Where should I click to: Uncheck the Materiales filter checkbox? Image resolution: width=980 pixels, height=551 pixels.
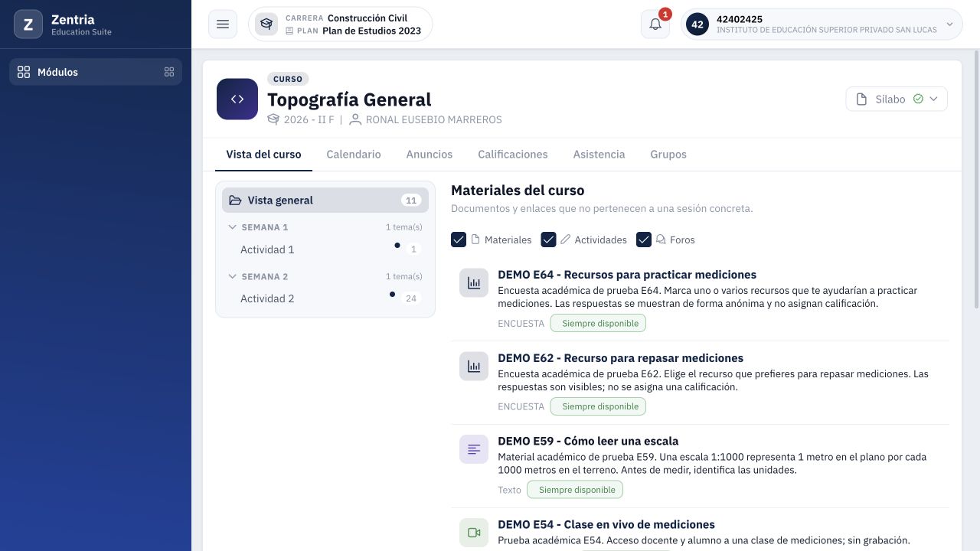point(459,240)
